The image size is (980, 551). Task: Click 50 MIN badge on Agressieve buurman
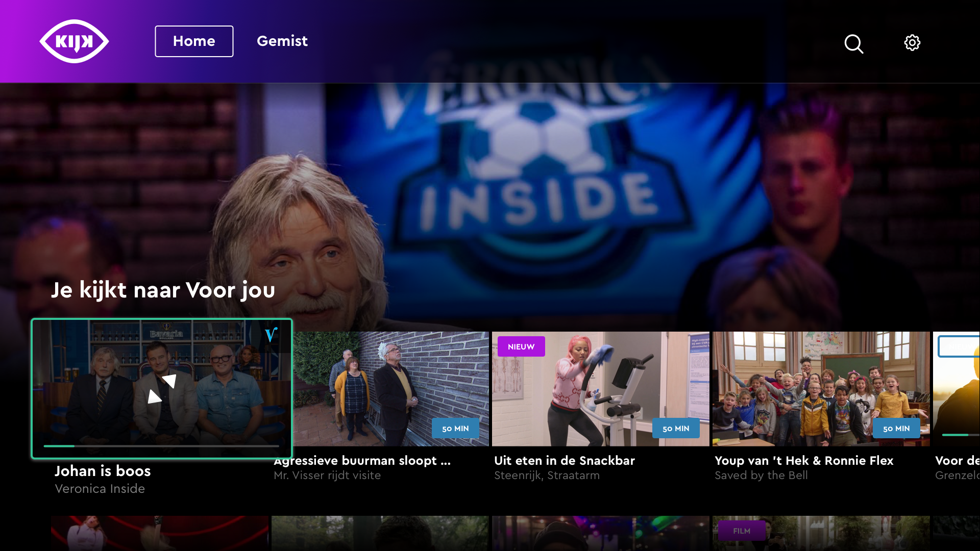click(455, 429)
